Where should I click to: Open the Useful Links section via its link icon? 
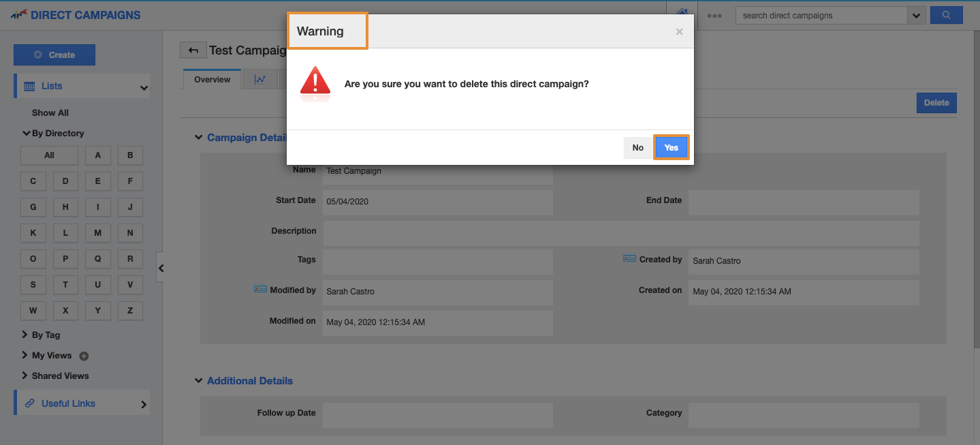(x=29, y=403)
